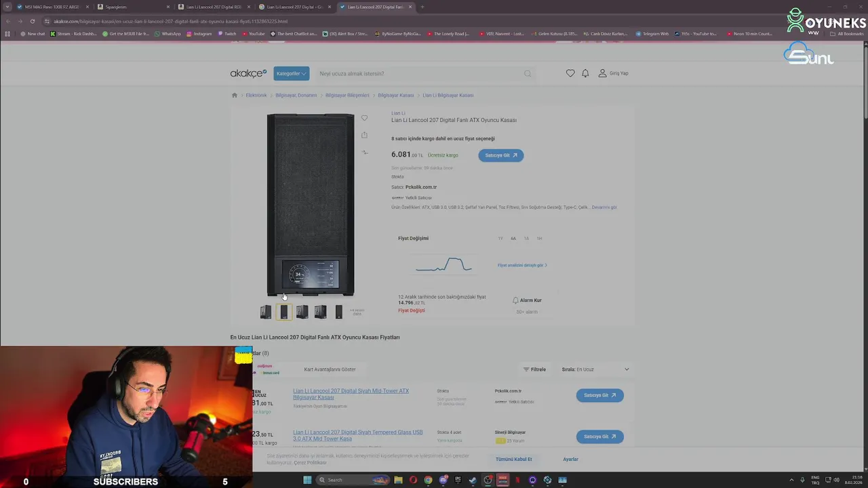Screen dimensions: 868x488
Task: Select third product thumbnail
Action: [302, 312]
